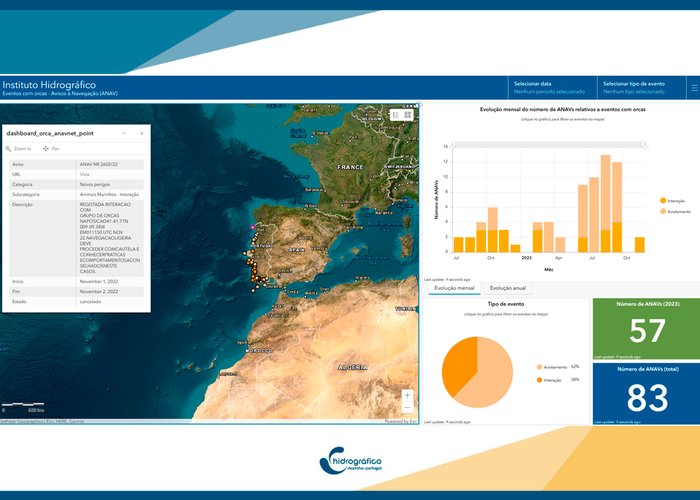
Task: Toggle Avistamento series in bar chart legend
Action: click(678, 212)
